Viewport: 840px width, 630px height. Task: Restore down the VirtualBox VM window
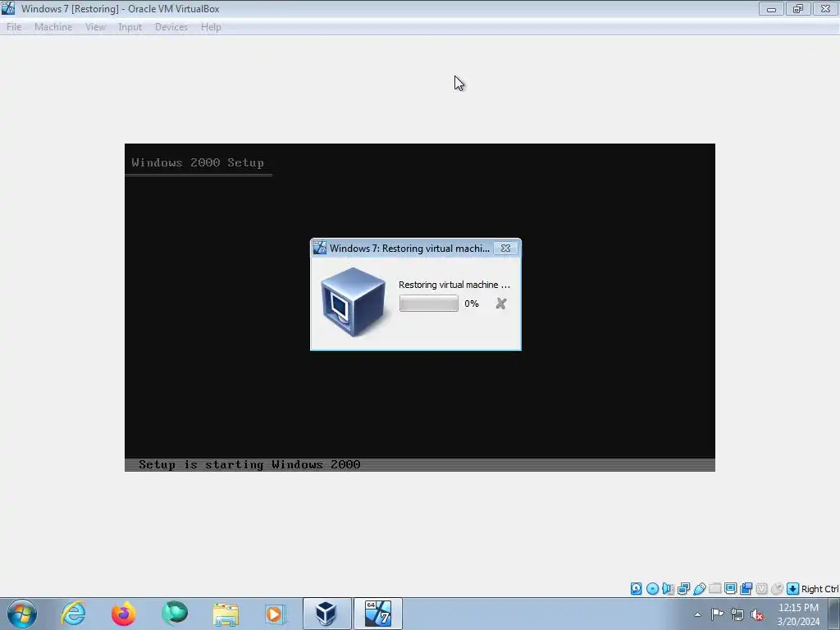tap(798, 8)
